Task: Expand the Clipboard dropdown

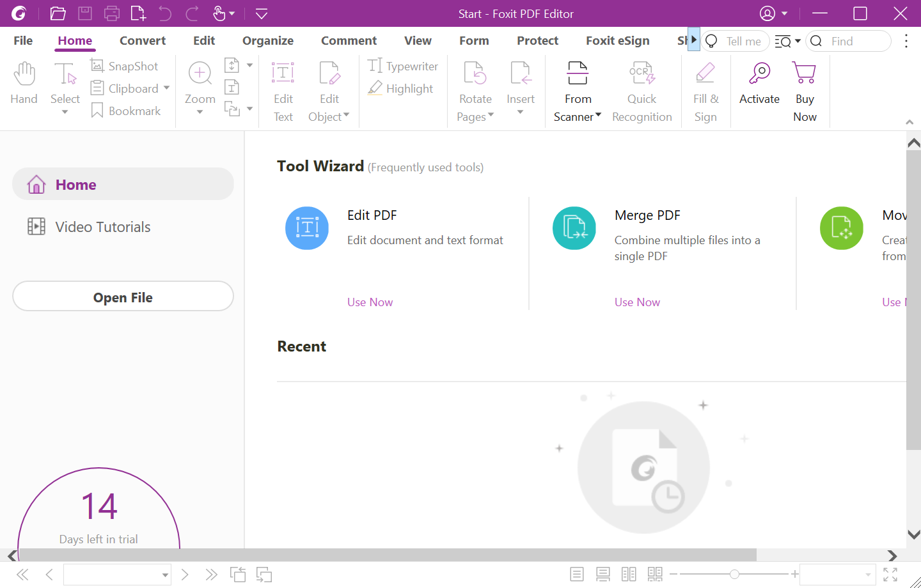Action: click(x=166, y=88)
